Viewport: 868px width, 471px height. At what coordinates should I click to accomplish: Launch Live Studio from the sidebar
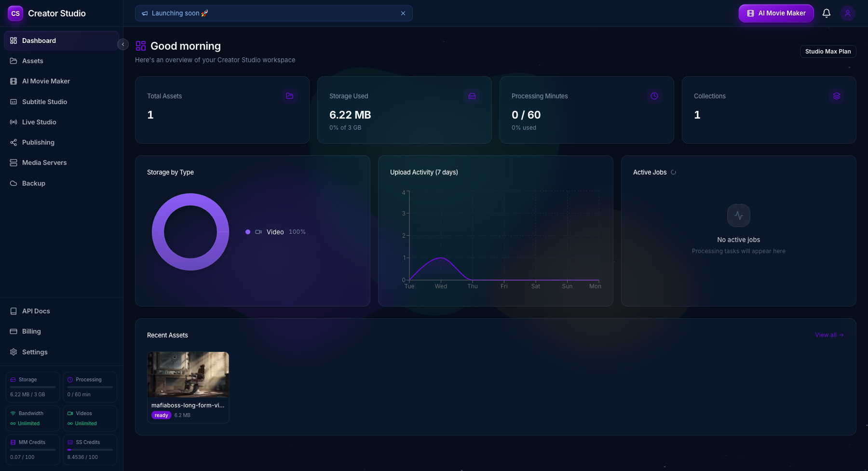pyautogui.click(x=39, y=122)
